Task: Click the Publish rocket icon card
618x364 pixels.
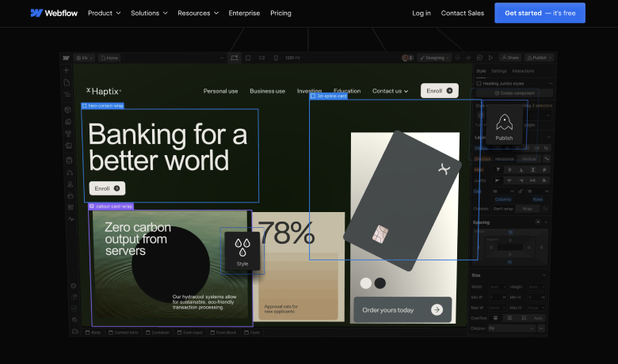Action: (x=504, y=126)
